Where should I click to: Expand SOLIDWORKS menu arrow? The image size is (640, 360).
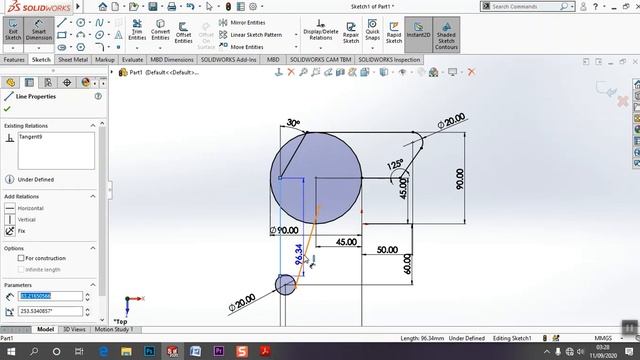click(78, 6)
